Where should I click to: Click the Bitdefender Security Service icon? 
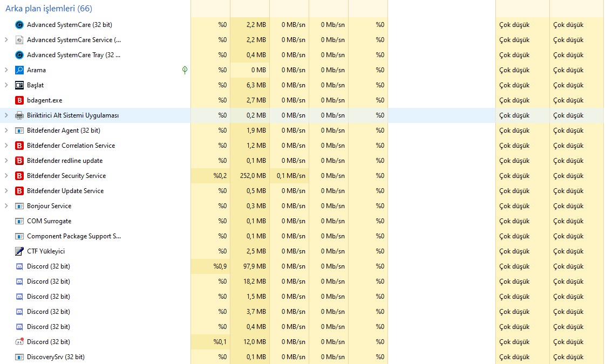tap(19, 175)
